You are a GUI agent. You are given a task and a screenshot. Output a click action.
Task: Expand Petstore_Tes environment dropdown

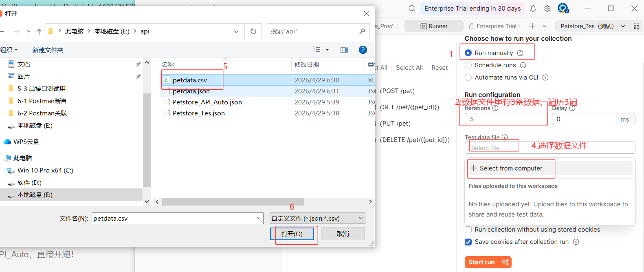point(623,26)
